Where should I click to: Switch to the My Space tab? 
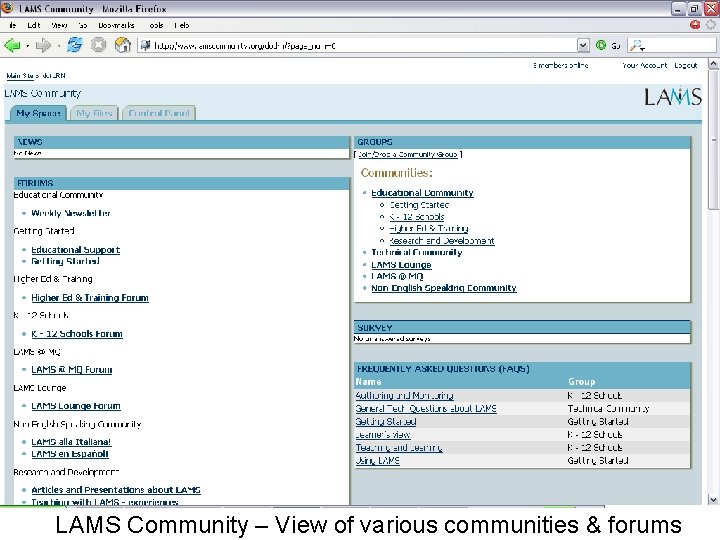(39, 113)
